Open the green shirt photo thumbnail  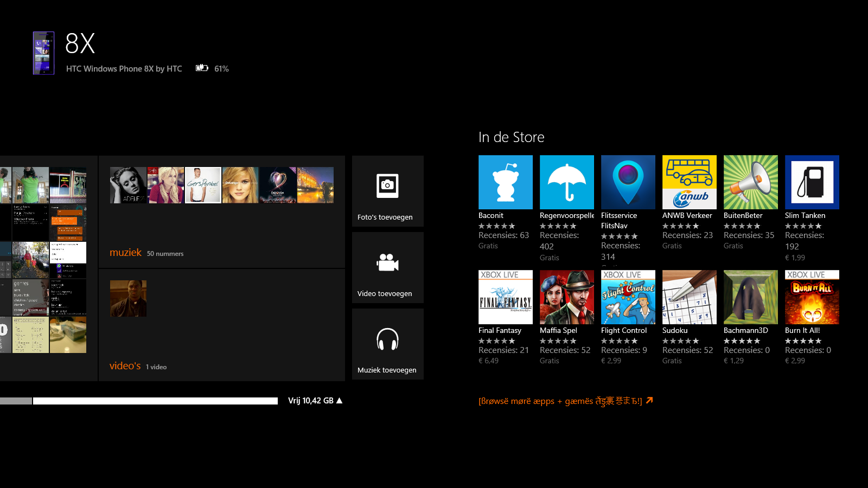pos(30,185)
